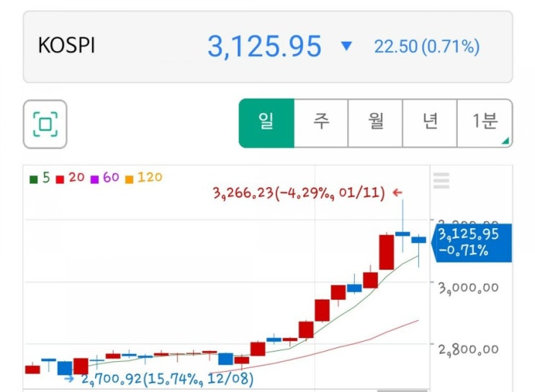Viewport: 535px width, 392px height.
Task: Click the orange 120-day moving average swatch
Action: click(130, 179)
